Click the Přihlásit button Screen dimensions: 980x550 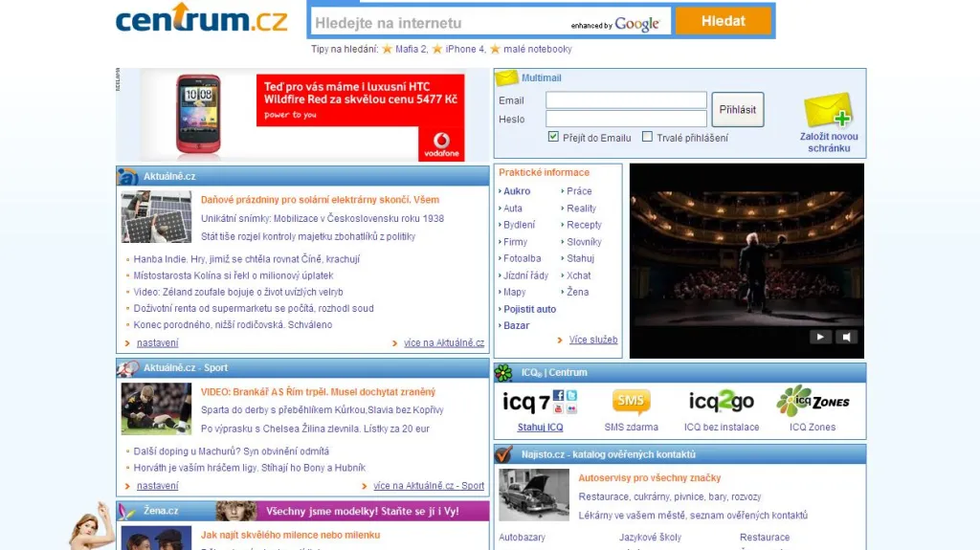[x=738, y=109]
